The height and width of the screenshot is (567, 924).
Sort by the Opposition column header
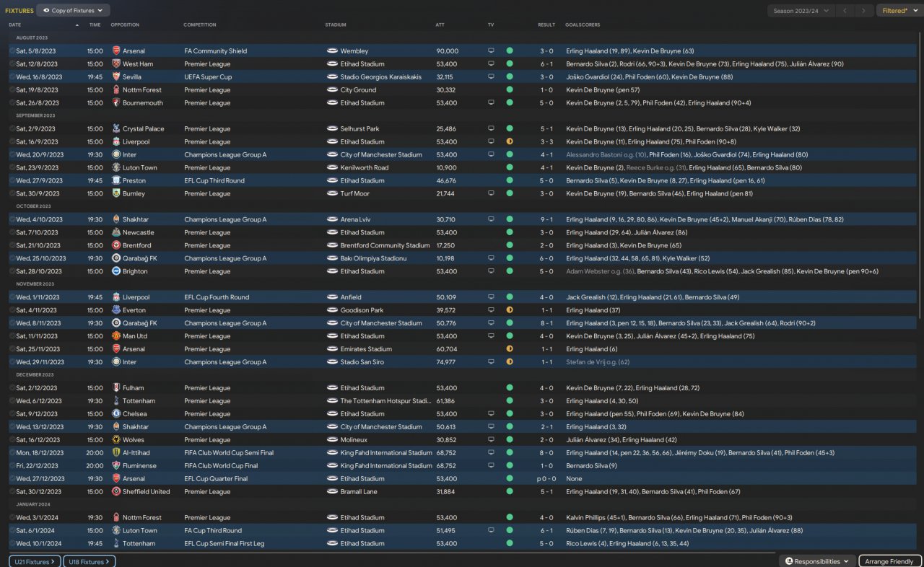tap(125, 25)
